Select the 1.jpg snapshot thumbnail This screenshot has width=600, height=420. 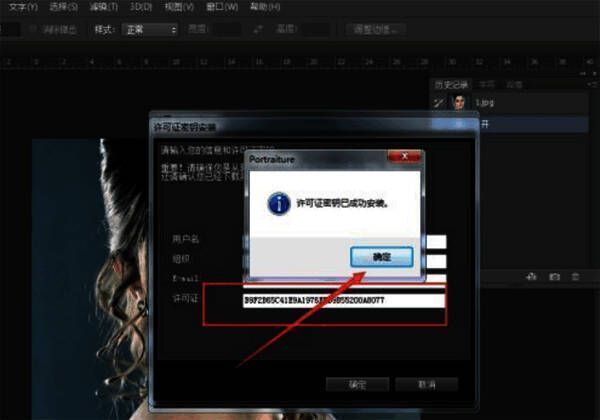[458, 103]
